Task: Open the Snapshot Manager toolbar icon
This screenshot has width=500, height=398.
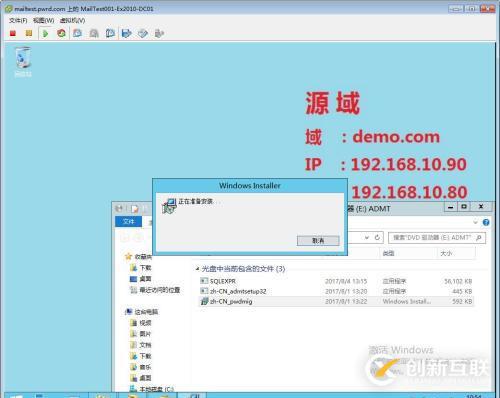Action: (x=110, y=33)
